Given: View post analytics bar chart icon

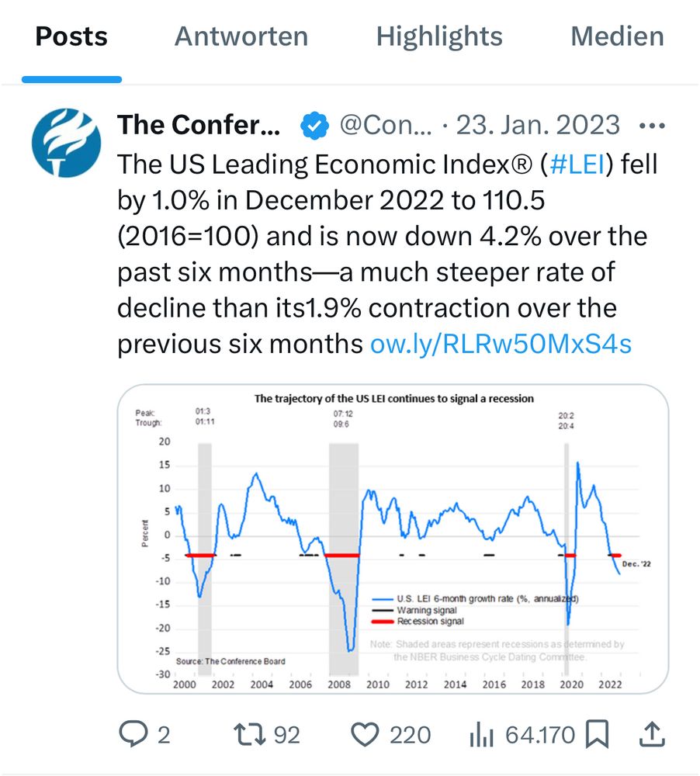Looking at the screenshot, I should pyautogui.click(x=482, y=733).
